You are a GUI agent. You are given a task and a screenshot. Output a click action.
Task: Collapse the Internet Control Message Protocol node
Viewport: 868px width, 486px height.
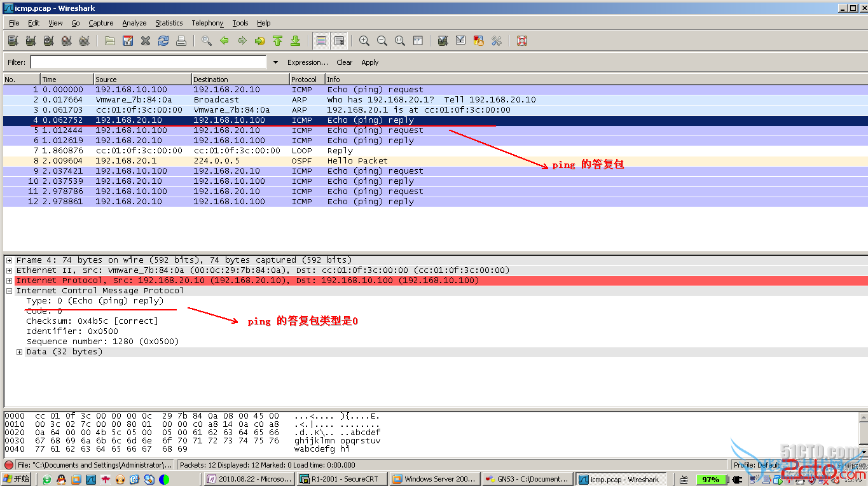(x=9, y=291)
